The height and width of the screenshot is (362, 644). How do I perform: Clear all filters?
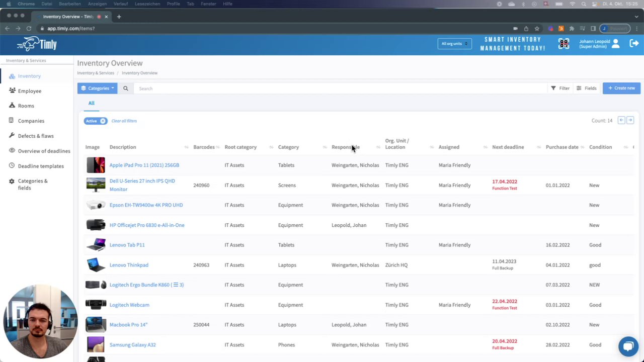(x=124, y=121)
